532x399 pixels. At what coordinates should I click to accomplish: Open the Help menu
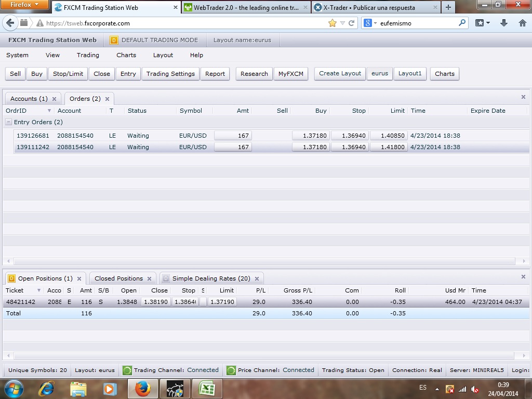tap(196, 55)
